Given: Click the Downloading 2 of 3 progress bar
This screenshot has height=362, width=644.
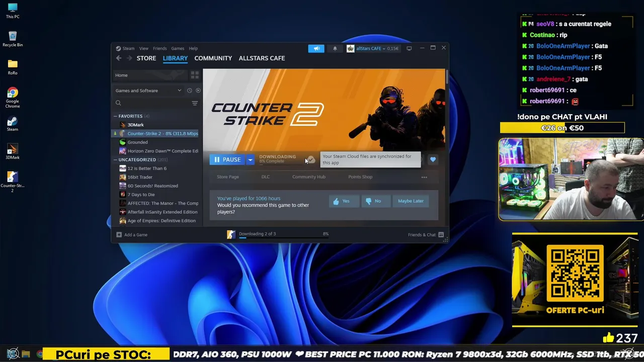Looking at the screenshot, I should pyautogui.click(x=284, y=237).
